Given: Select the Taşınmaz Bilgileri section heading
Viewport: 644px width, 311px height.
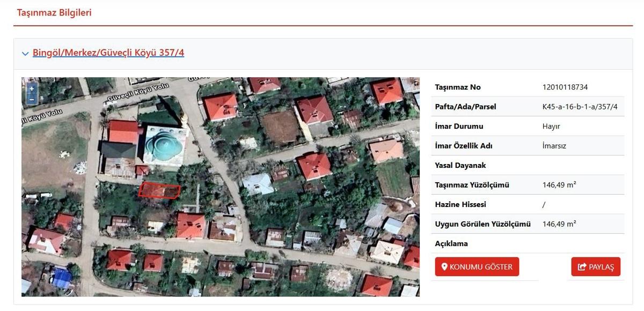Looking at the screenshot, I should click(54, 12).
